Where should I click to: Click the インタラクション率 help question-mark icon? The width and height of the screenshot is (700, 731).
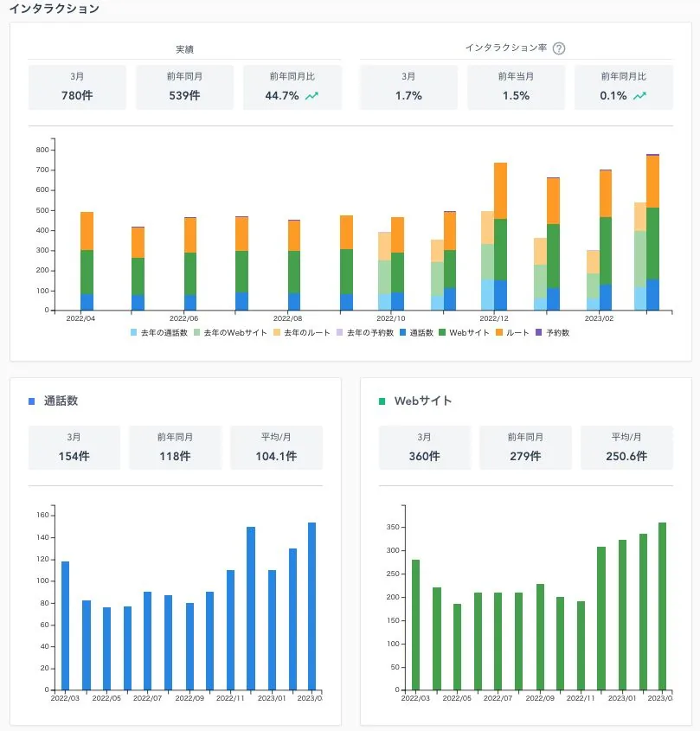point(558,48)
